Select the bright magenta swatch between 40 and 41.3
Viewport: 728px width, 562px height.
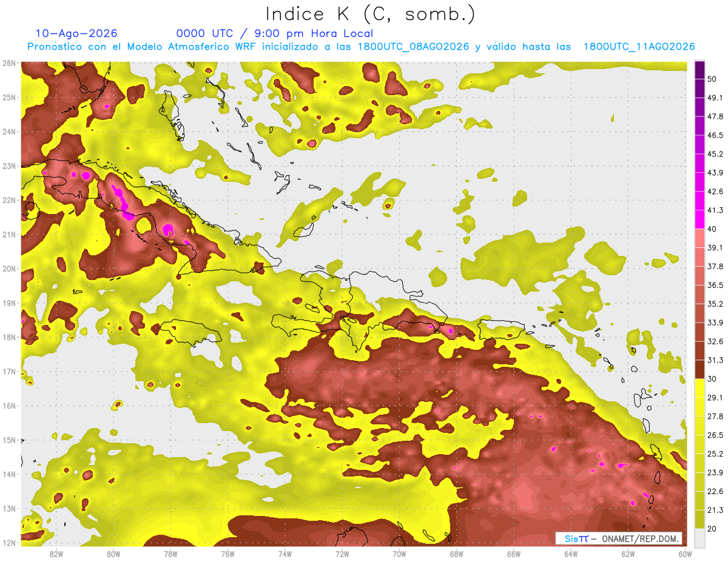699,219
